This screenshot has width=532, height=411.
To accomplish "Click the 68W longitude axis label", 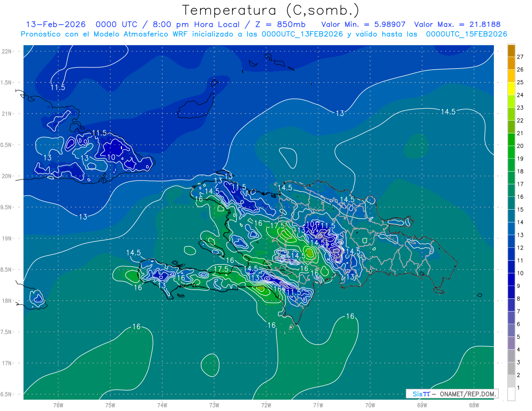I will [474, 405].
